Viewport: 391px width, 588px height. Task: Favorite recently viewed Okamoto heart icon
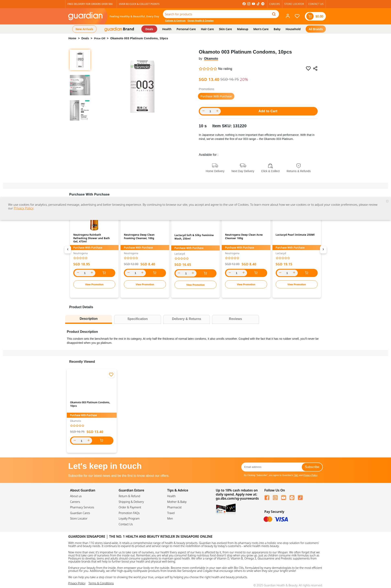click(x=111, y=374)
